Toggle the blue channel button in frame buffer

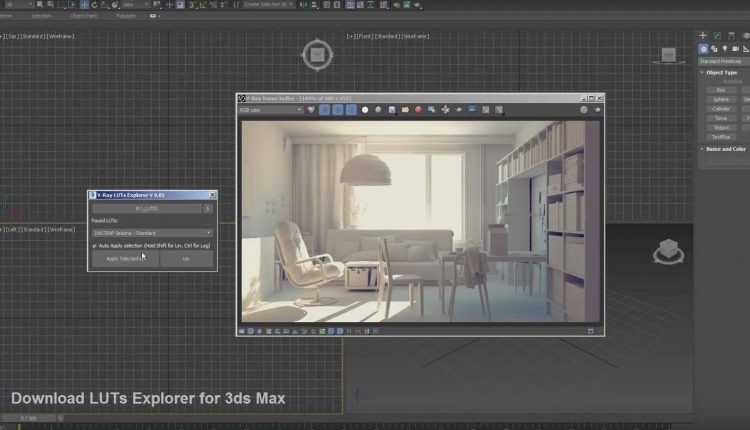[x=351, y=110]
